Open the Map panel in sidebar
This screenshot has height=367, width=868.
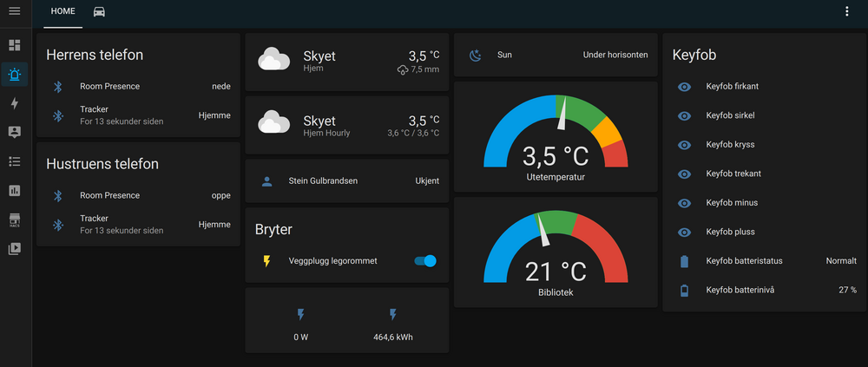[x=15, y=132]
